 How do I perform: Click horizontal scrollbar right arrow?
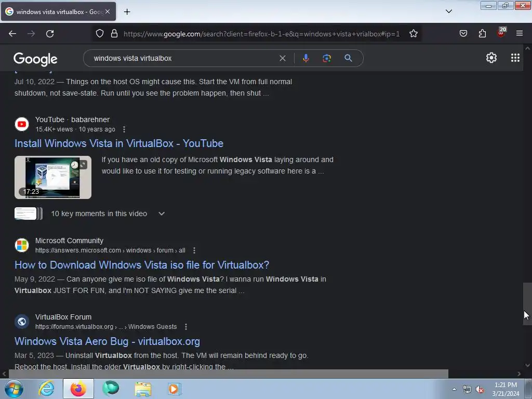(519, 374)
